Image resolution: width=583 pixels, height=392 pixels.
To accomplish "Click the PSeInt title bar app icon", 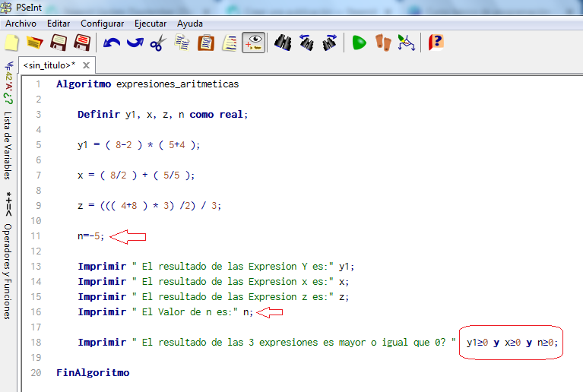I will click(6, 7).
